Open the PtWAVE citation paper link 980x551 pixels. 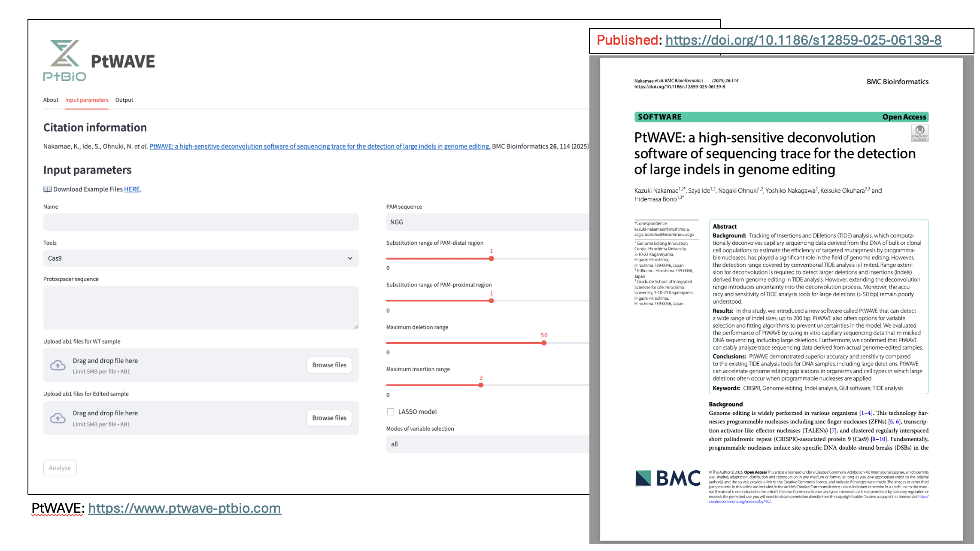pos(320,146)
